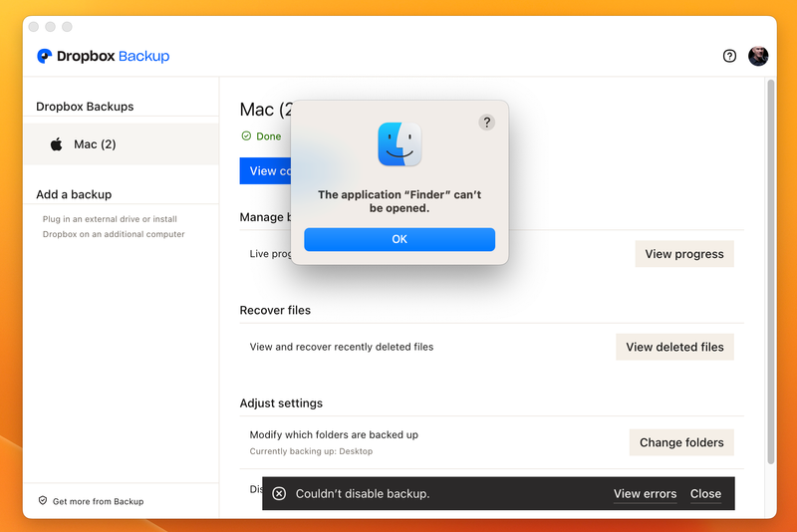Open Get more from Backup link
797x532 pixels.
[x=98, y=501]
